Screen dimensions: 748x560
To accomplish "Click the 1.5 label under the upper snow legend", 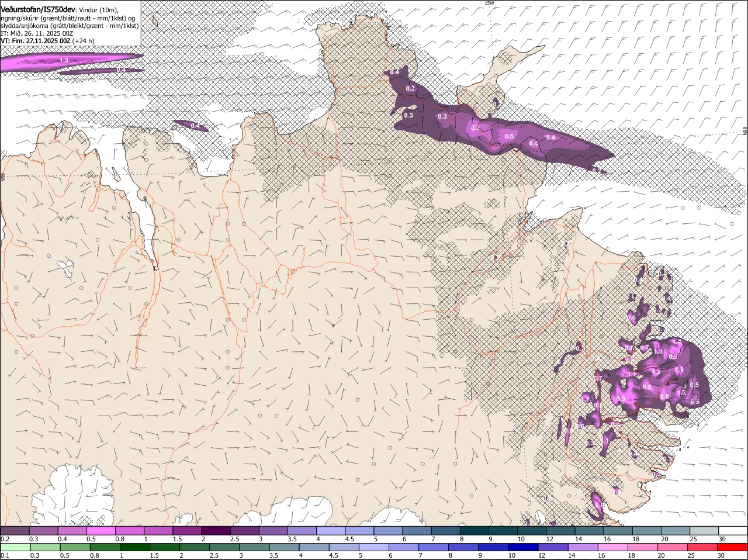I will (x=177, y=538).
